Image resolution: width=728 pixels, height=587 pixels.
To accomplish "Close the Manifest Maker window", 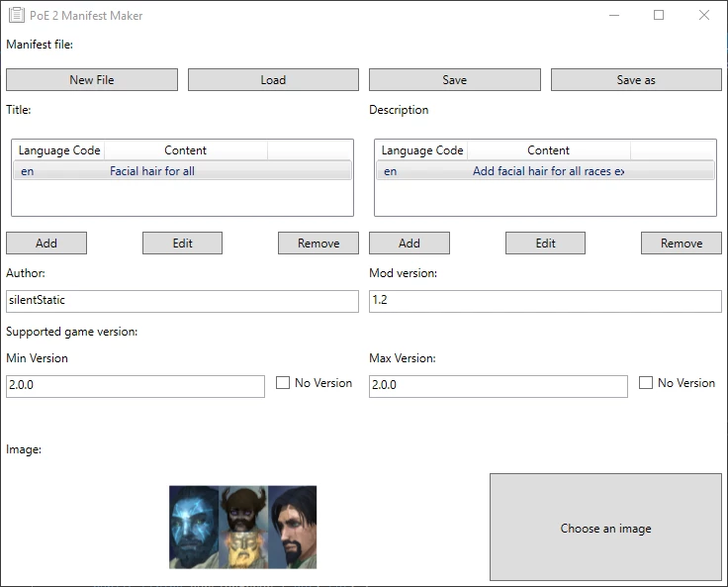I will pyautogui.click(x=704, y=15).
